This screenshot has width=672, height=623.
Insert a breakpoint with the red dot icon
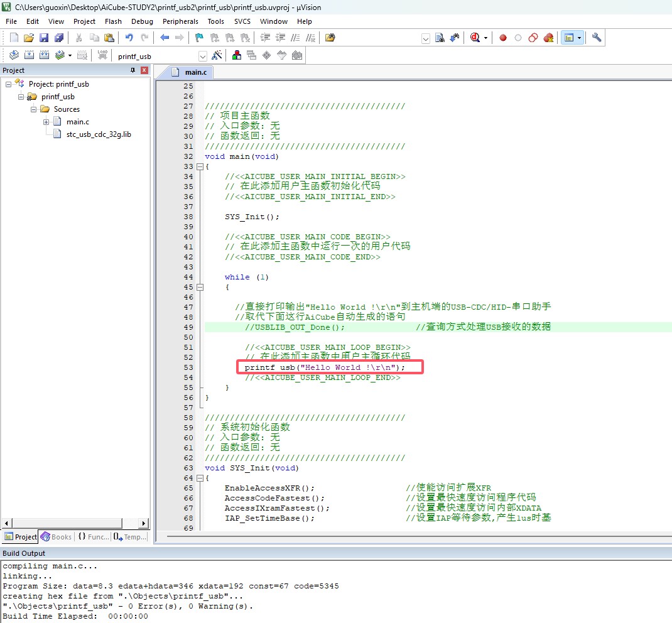[503, 38]
